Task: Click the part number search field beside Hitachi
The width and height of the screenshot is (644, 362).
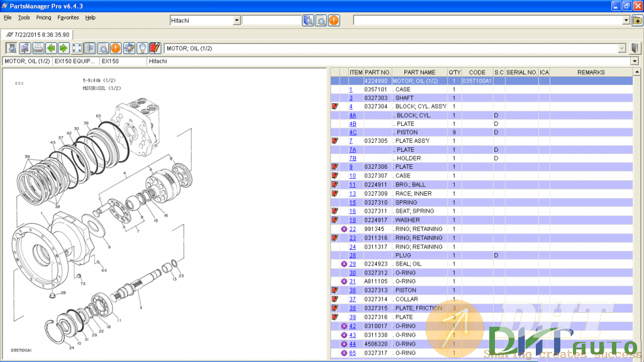Action: coord(271,20)
